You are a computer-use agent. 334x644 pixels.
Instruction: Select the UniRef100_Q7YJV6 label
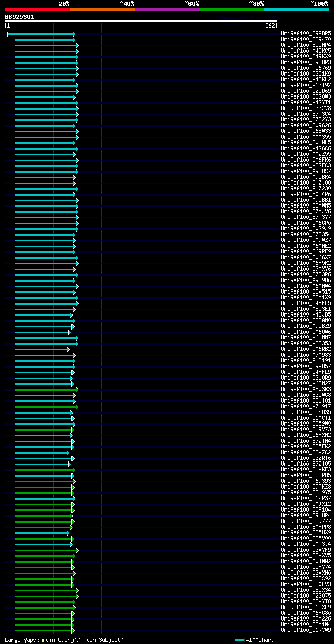[x=306, y=211]
